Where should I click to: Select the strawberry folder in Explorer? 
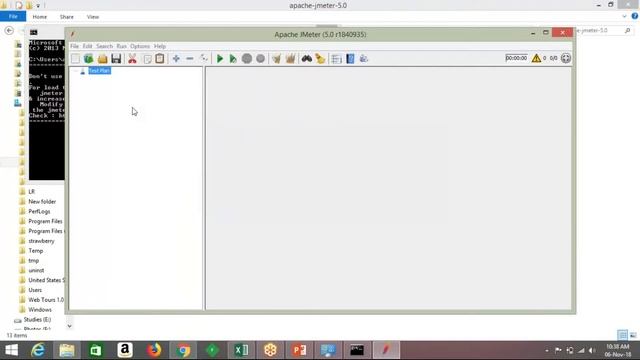click(41, 241)
